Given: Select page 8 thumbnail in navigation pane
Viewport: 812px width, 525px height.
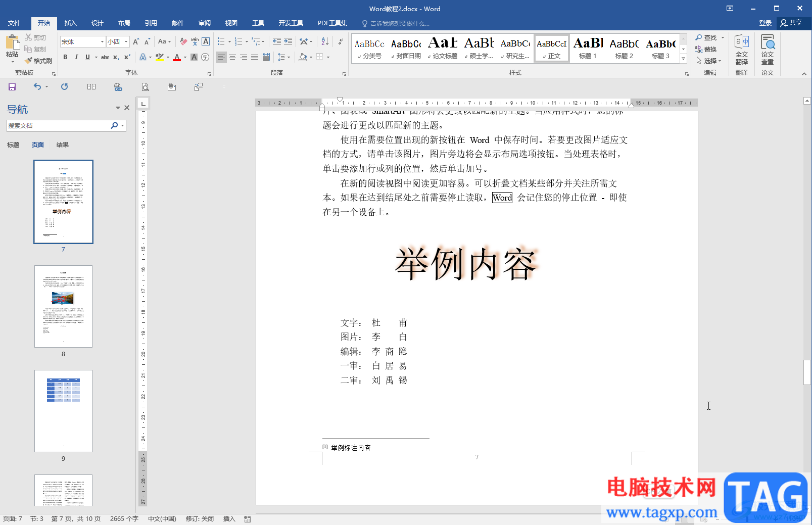Looking at the screenshot, I should click(x=63, y=306).
